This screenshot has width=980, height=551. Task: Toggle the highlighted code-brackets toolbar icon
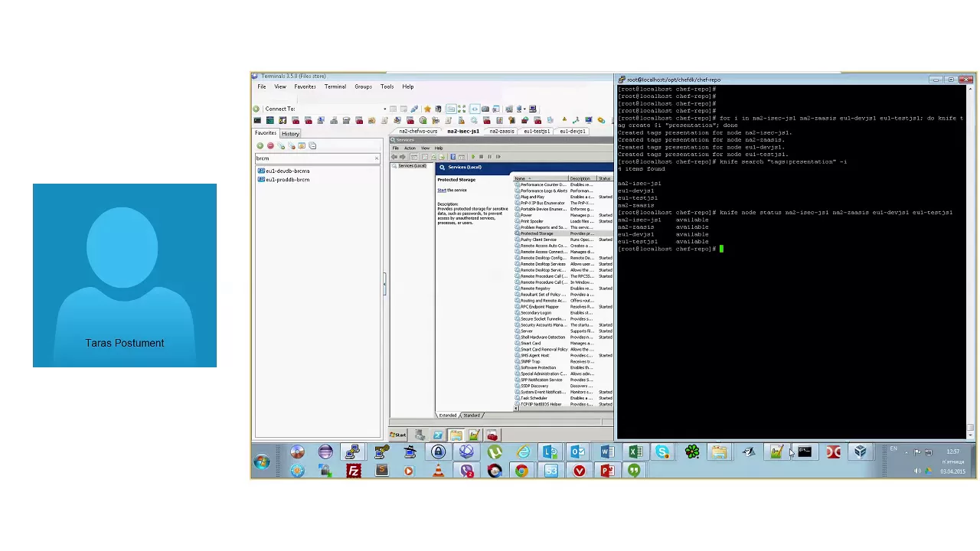pyautogui.click(x=474, y=109)
